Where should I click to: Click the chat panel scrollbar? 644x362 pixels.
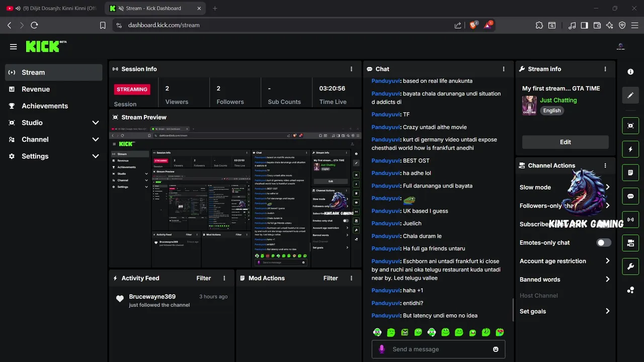(513, 309)
